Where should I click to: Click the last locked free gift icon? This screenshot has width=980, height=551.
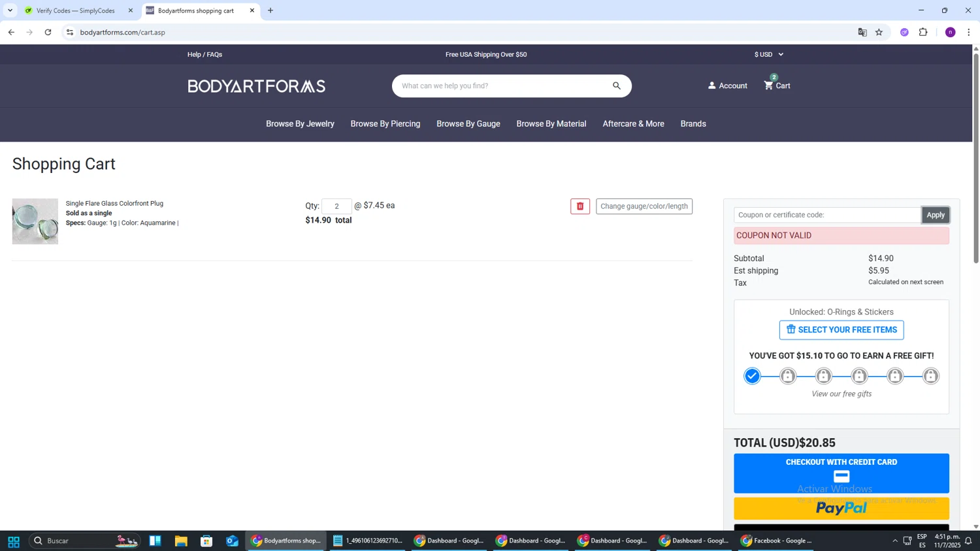[x=930, y=376]
